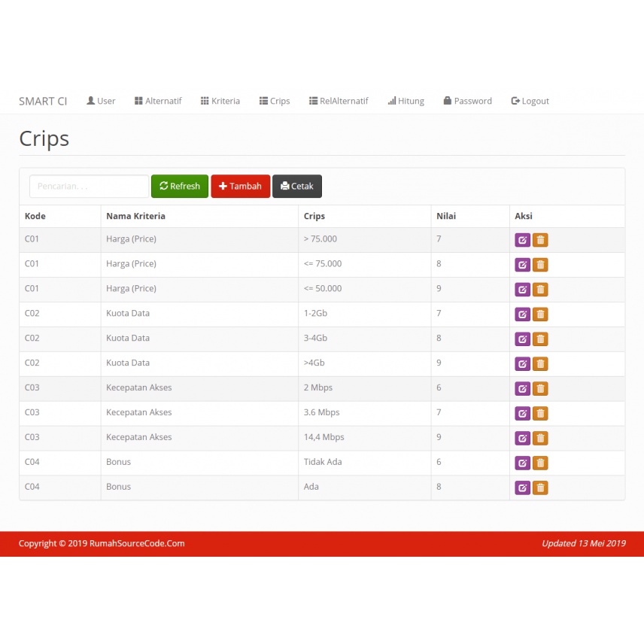Print the table with Cetak
644x644 pixels.
pyautogui.click(x=297, y=186)
